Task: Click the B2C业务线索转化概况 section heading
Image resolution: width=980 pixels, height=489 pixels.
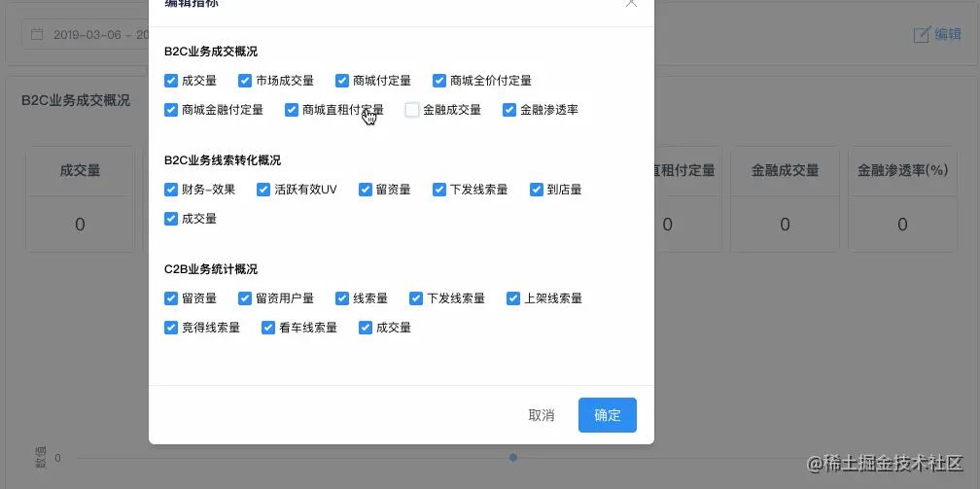Action: click(223, 160)
